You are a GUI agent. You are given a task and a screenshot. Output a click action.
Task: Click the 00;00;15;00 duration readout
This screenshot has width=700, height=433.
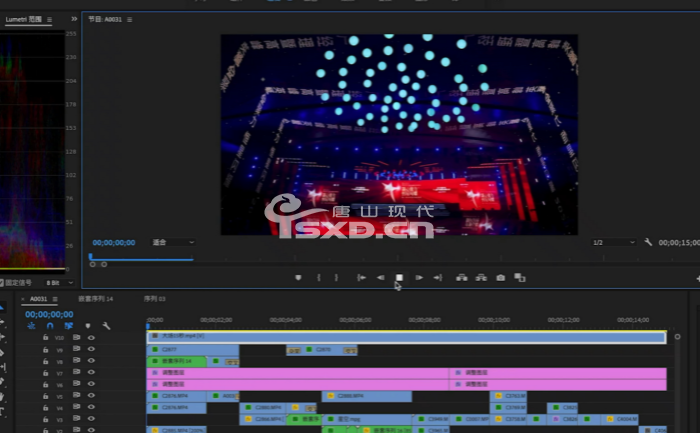(x=679, y=242)
